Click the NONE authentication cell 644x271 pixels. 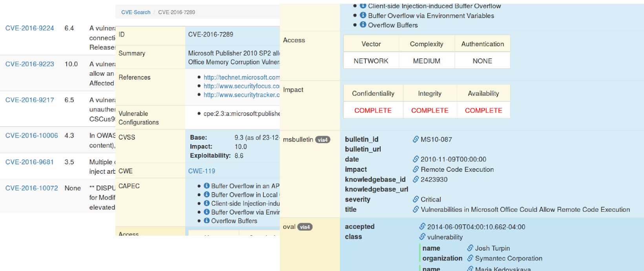pos(482,61)
